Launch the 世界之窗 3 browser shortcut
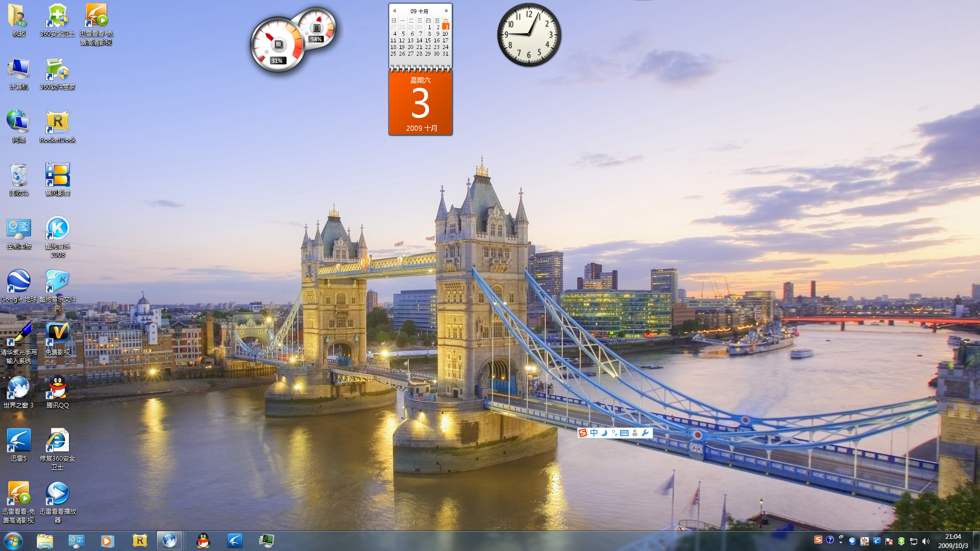The width and height of the screenshot is (980, 551). [18, 393]
